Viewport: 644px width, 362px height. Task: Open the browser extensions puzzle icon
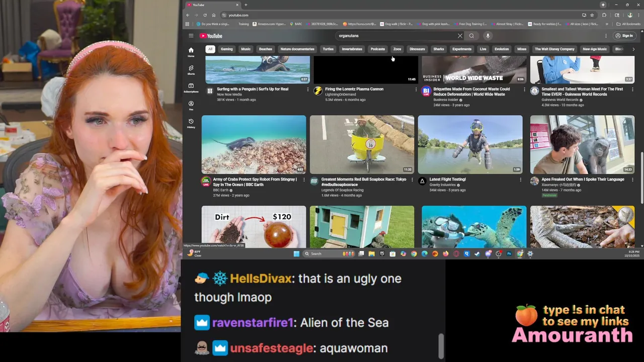click(x=604, y=15)
